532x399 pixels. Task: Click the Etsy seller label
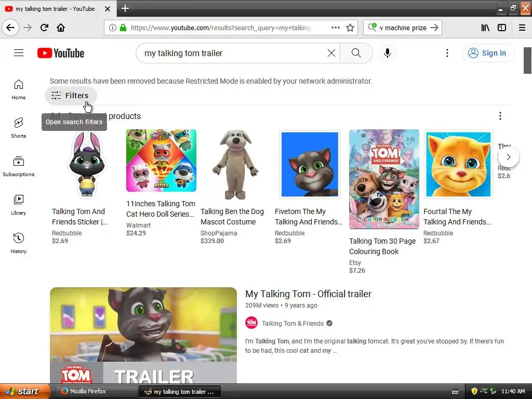pos(355,262)
